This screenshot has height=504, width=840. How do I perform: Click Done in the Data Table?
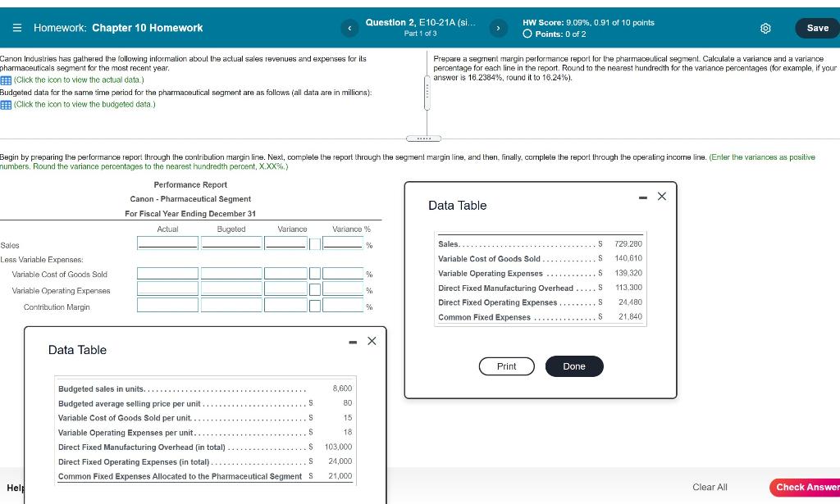coord(574,366)
